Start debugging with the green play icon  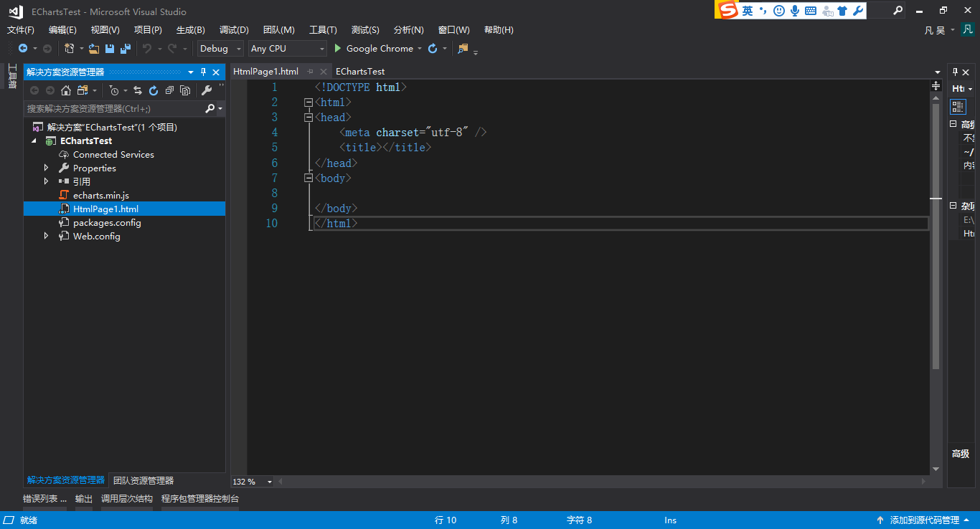point(338,49)
